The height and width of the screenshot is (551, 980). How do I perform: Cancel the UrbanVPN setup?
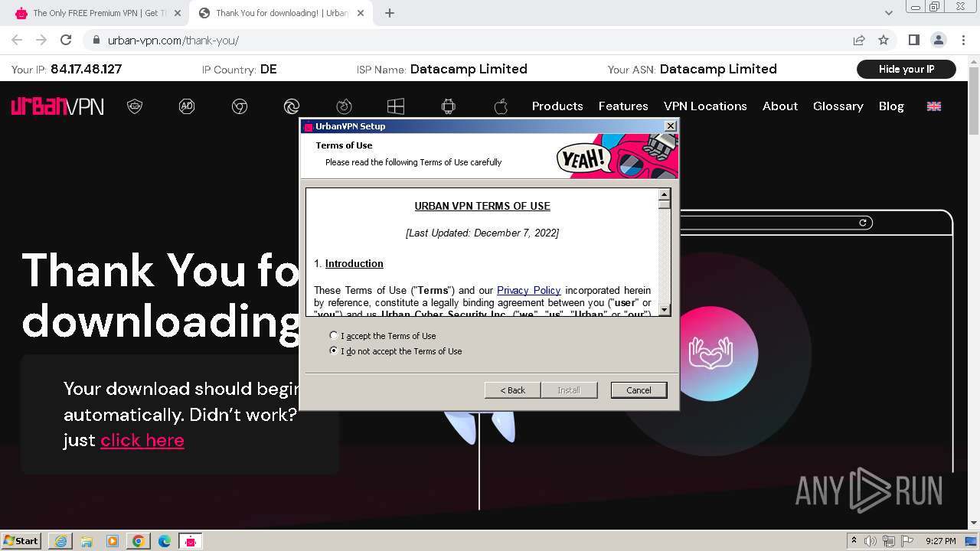[639, 390]
